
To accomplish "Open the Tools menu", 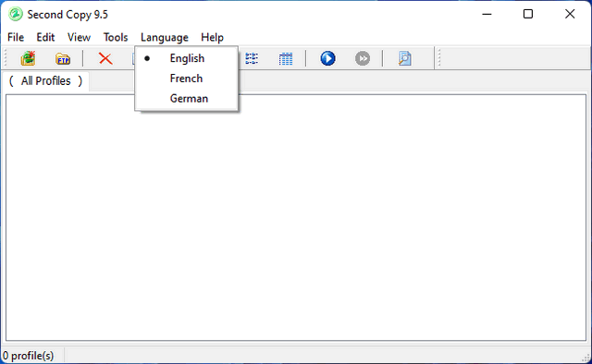I will coord(116,37).
